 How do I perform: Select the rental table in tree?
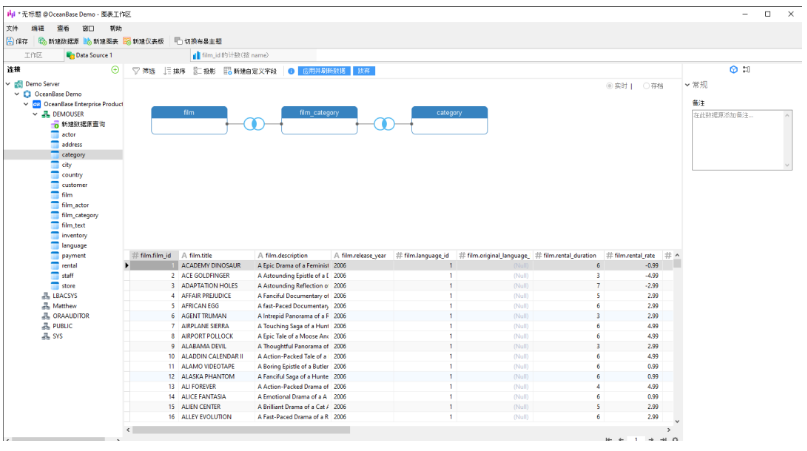click(x=69, y=266)
